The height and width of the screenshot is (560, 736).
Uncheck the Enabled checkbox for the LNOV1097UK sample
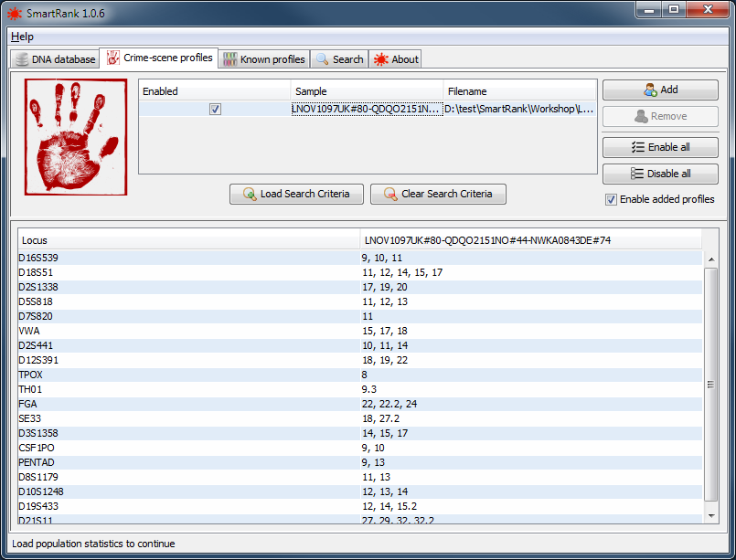point(214,109)
